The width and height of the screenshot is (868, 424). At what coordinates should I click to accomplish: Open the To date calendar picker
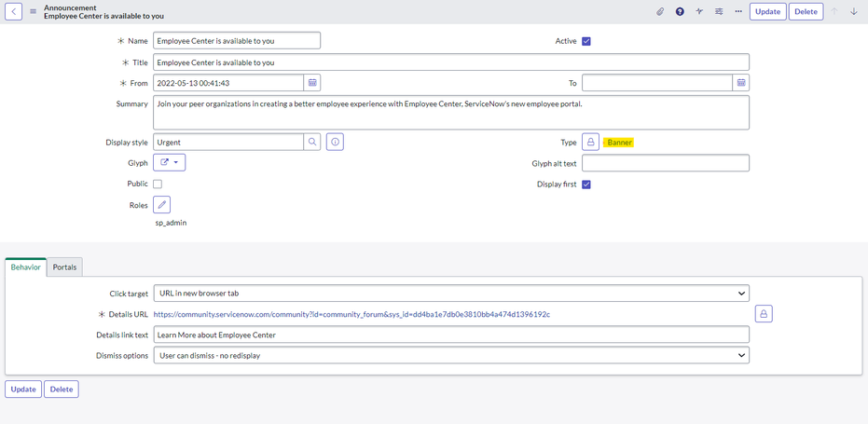[x=741, y=83]
